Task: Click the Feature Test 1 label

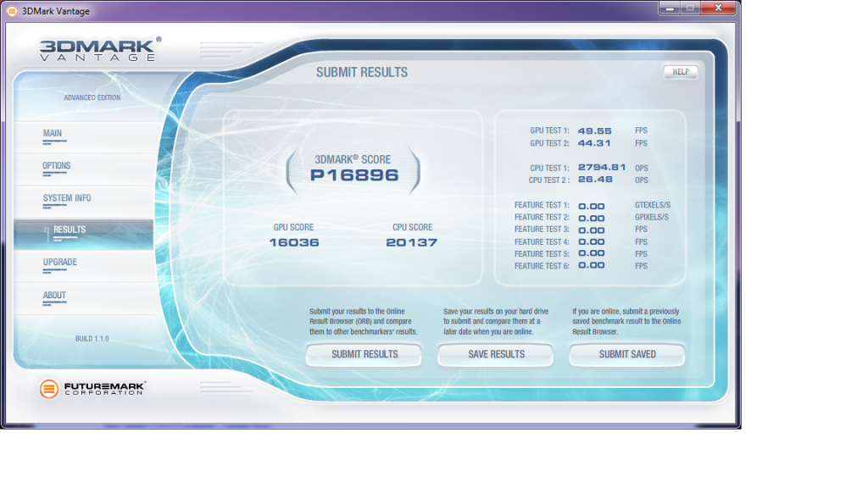Action: coord(542,205)
